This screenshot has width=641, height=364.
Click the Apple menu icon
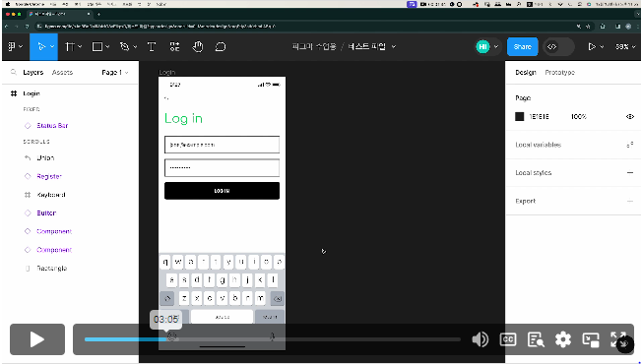tap(8, 4)
